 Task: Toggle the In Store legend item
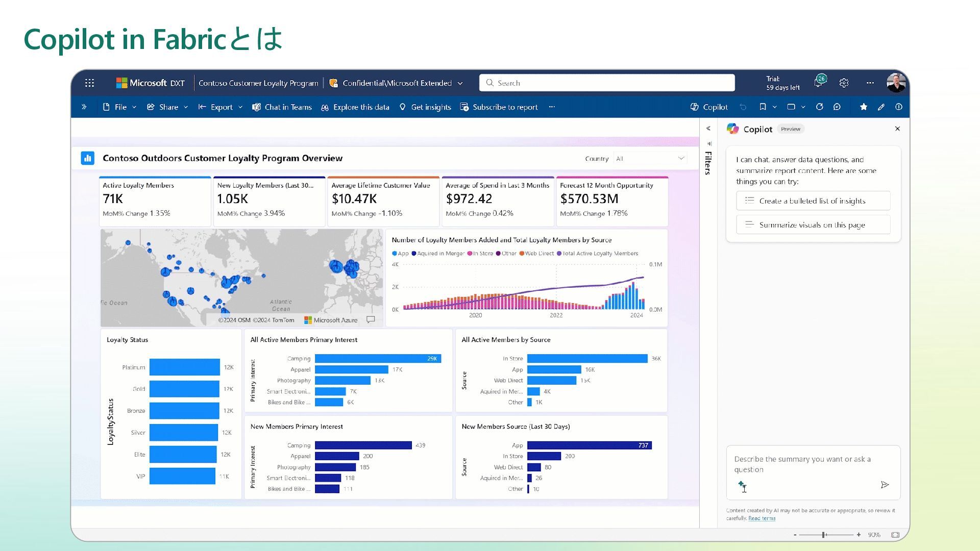(480, 254)
